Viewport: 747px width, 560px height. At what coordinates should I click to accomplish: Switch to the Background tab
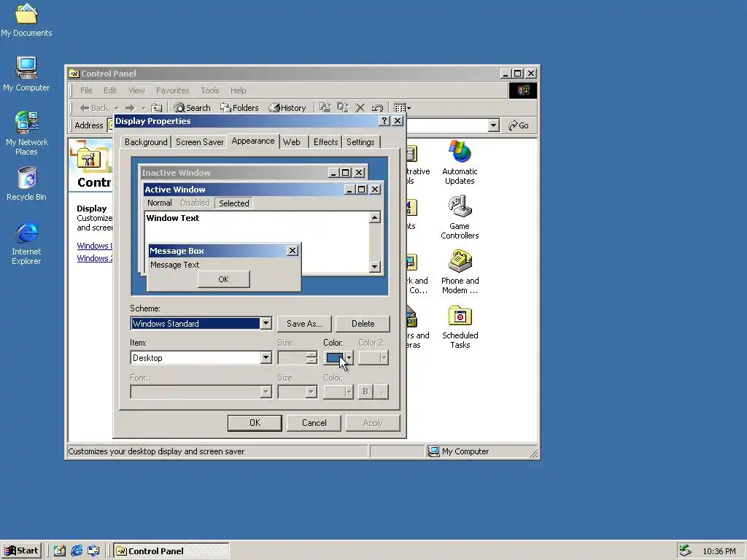click(x=146, y=142)
